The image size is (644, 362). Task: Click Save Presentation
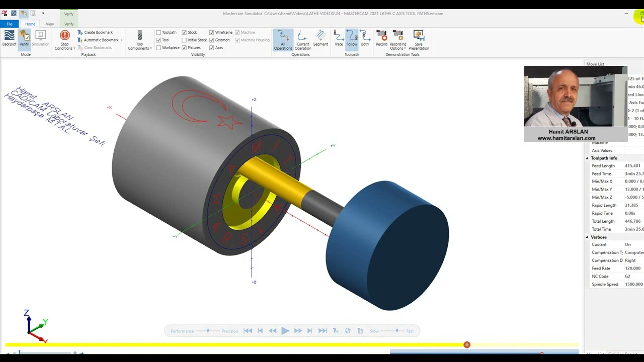[419, 40]
